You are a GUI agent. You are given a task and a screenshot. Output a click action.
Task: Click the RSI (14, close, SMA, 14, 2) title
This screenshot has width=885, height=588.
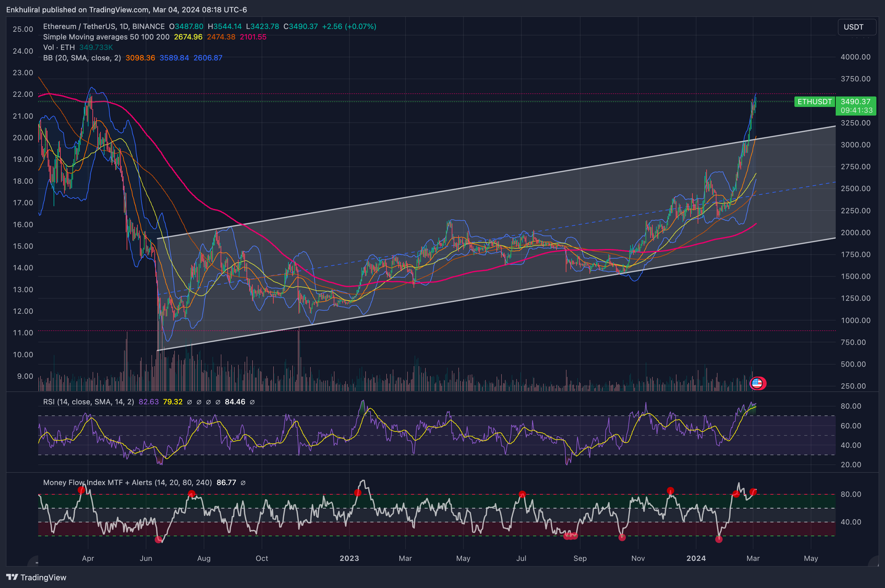88,402
